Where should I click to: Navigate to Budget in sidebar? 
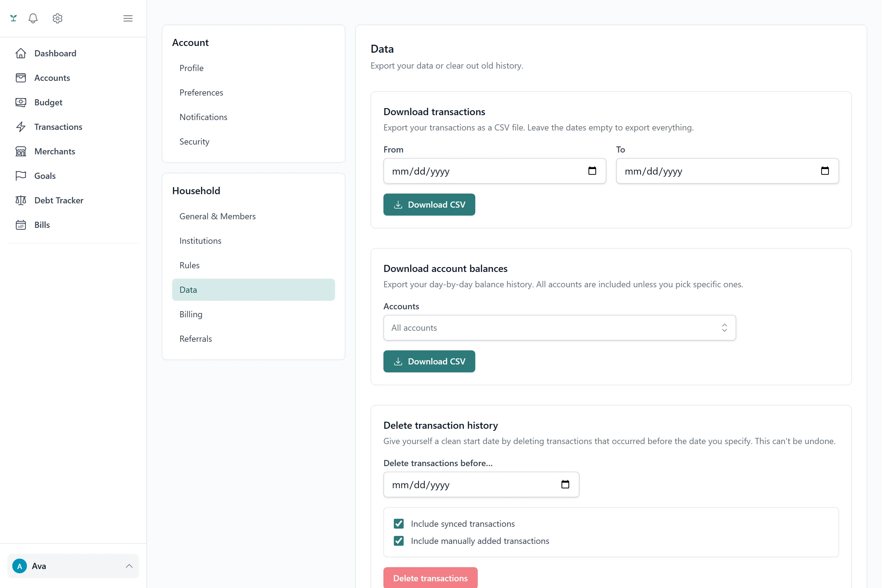[73, 102]
